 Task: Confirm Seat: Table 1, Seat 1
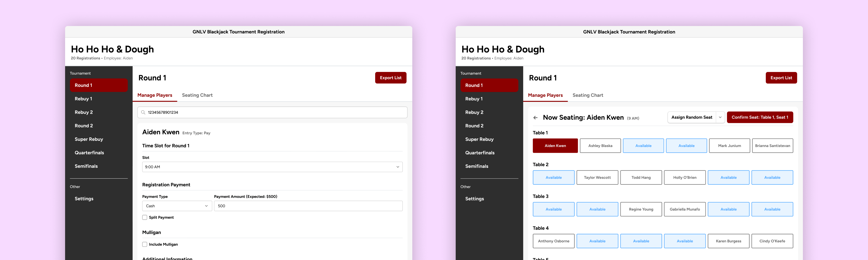point(759,117)
